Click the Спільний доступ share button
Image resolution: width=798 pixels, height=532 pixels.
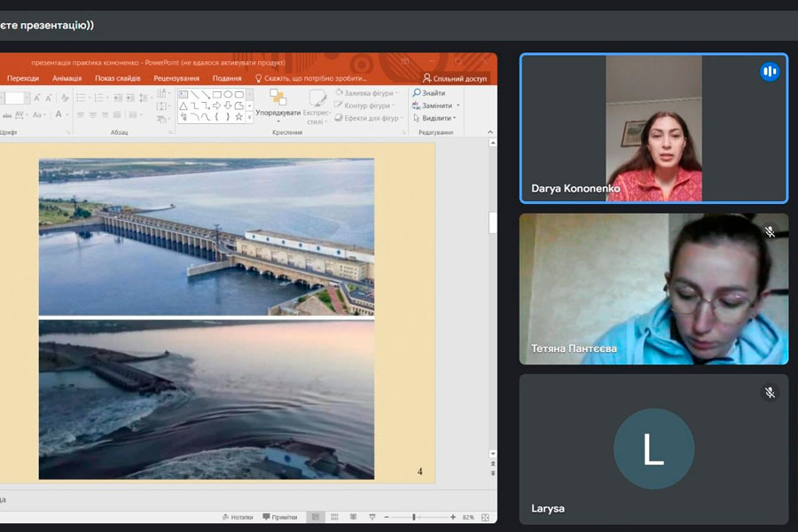click(454, 78)
